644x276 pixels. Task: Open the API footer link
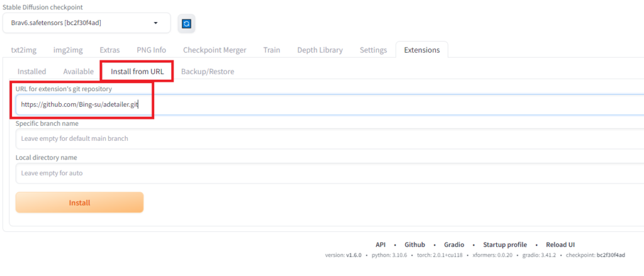[380, 245]
